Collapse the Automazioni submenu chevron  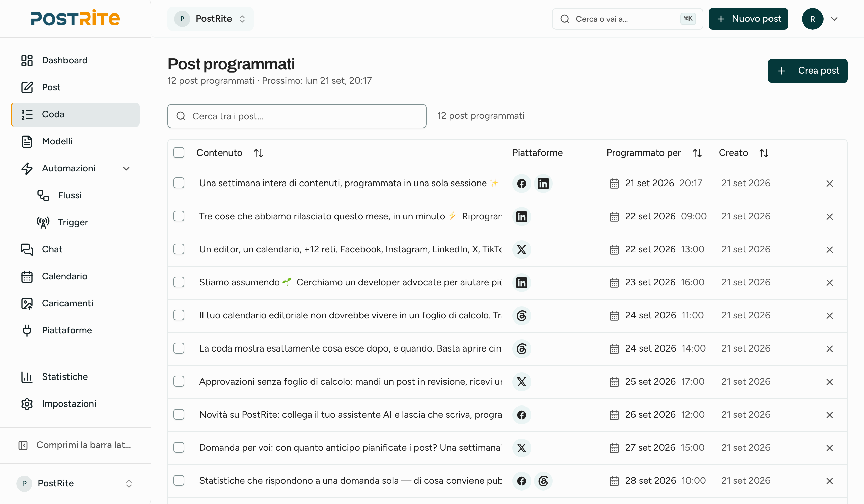126,168
